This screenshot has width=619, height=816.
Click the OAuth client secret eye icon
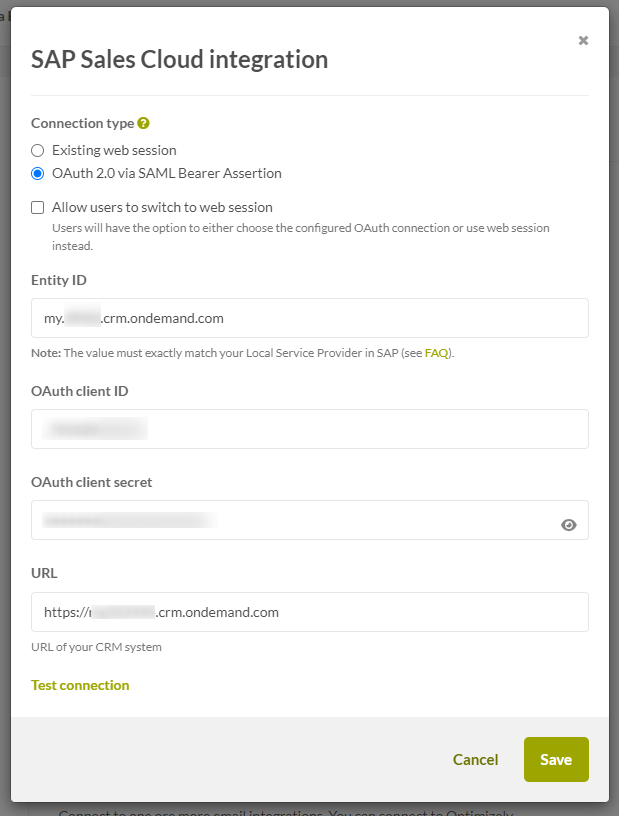(569, 524)
